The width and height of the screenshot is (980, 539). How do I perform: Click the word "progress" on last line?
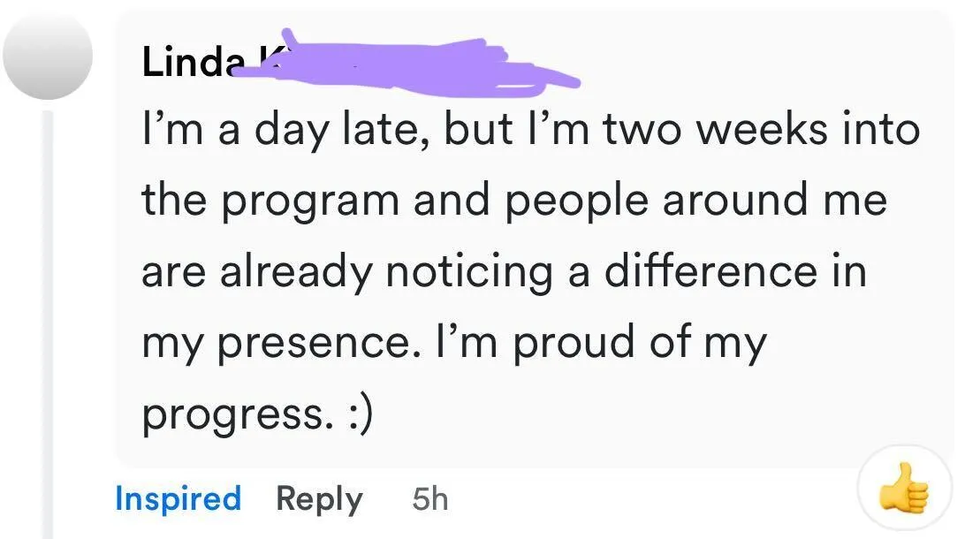coord(234,415)
